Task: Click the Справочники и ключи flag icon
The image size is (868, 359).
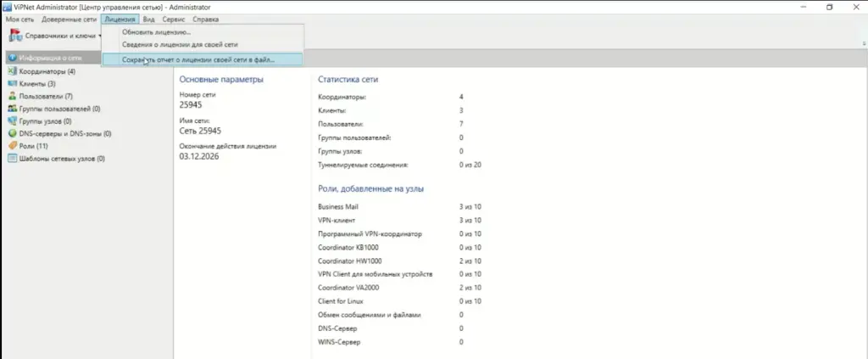Action: coord(15,36)
